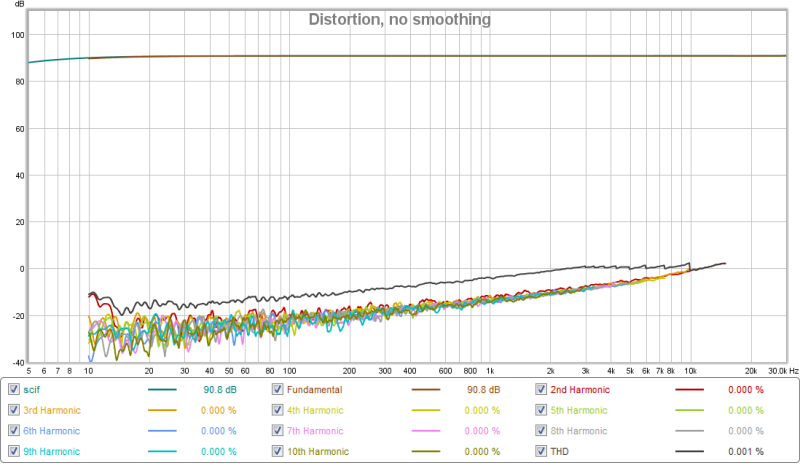This screenshot has width=800, height=464.
Task: Toggle the Fundamental trace checkbox
Action: pyautogui.click(x=277, y=389)
